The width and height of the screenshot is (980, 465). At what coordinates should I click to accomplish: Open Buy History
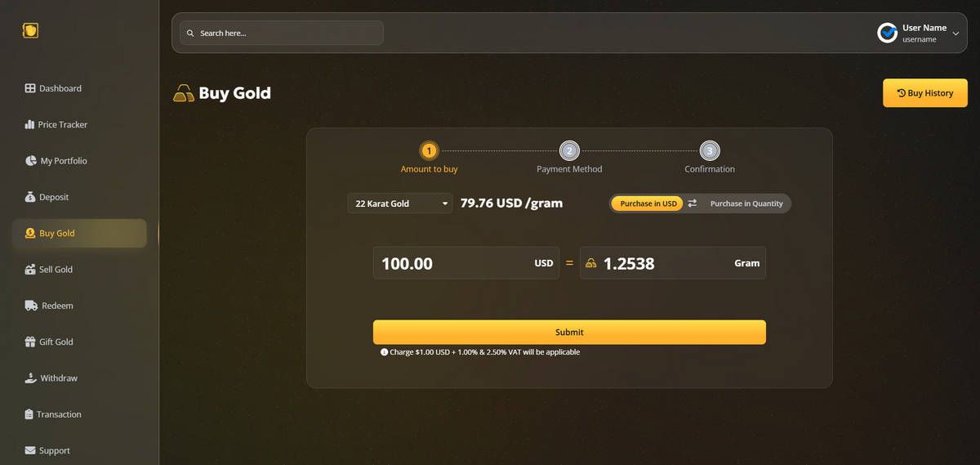925,93
